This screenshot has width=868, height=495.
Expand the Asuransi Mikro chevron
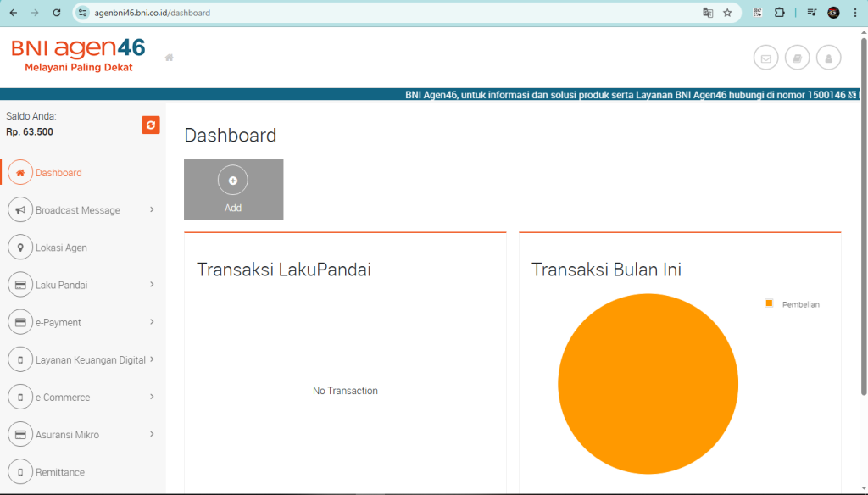(x=152, y=434)
